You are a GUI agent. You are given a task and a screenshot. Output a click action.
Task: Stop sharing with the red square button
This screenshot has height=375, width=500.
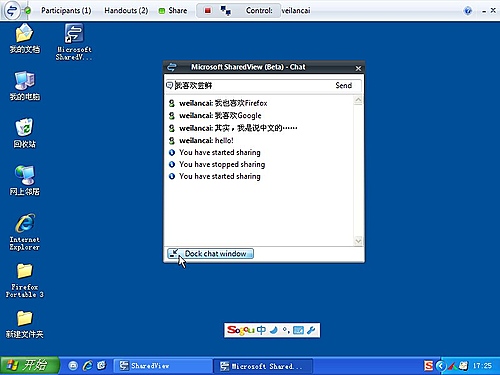coord(208,11)
